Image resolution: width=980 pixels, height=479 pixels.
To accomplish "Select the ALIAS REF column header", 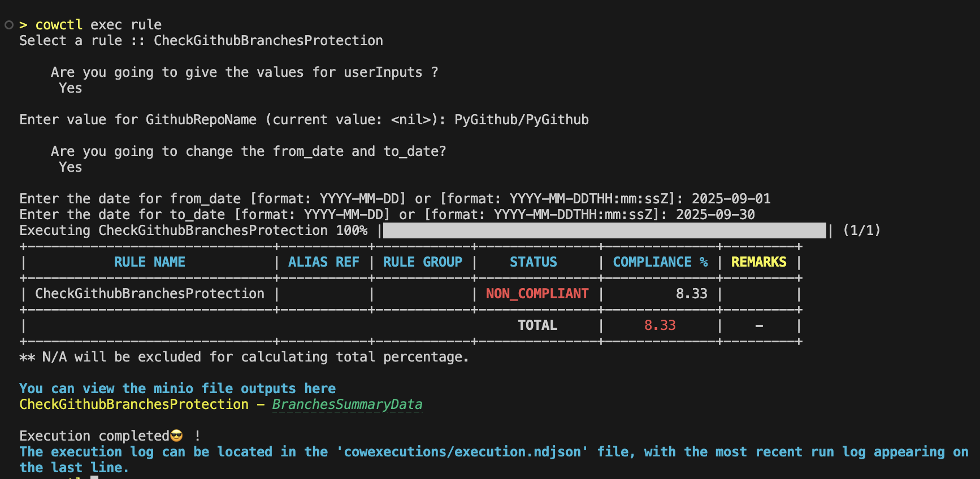I will 323,262.
